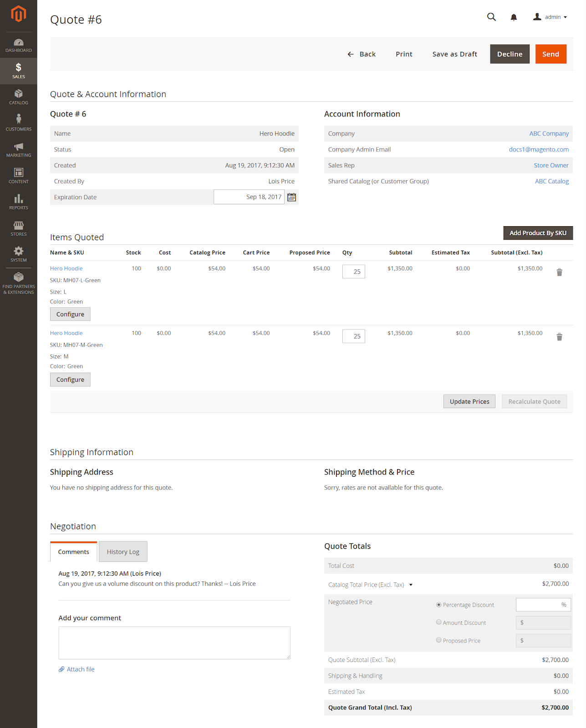Go back using the Back button

pos(362,54)
